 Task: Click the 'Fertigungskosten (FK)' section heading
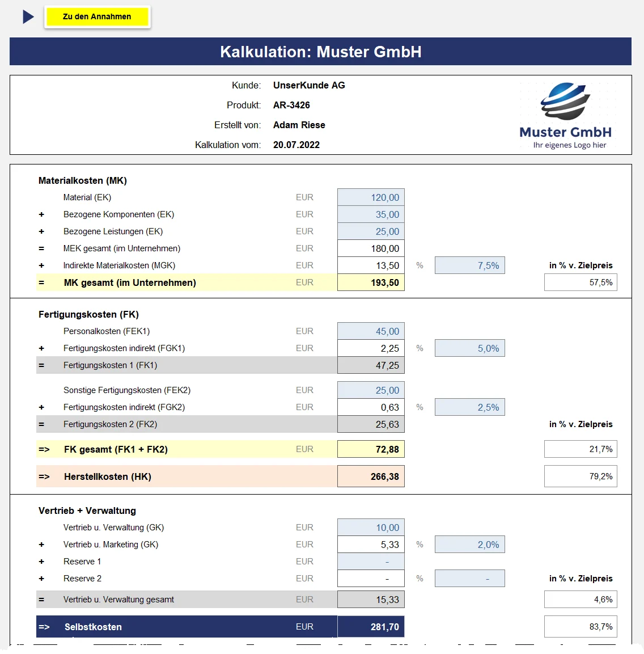coord(88,314)
